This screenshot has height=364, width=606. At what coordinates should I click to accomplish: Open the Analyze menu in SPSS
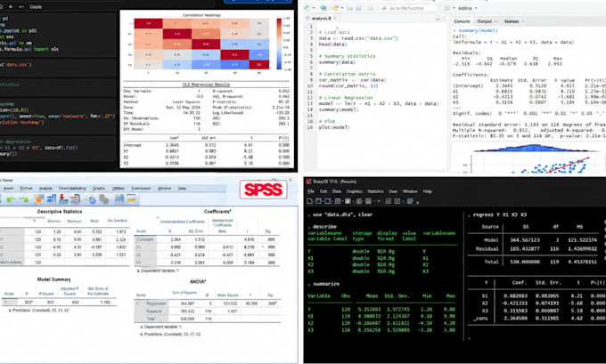tap(45, 189)
